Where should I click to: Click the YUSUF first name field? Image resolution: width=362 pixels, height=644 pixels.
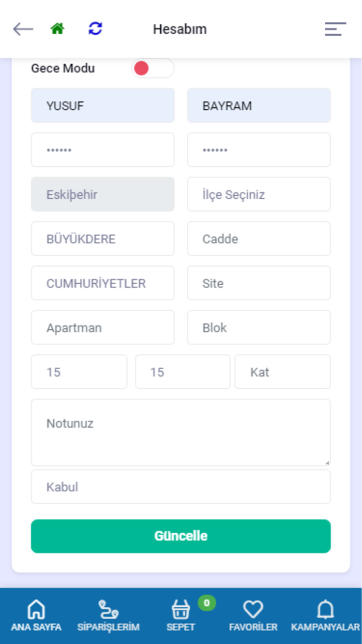click(x=102, y=106)
